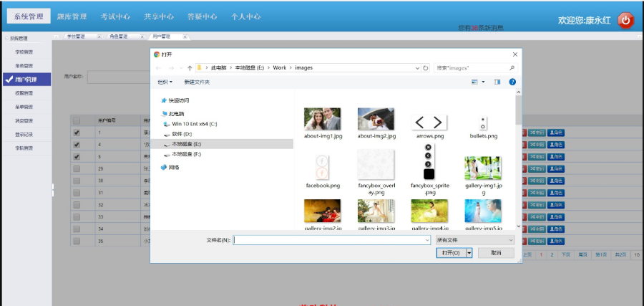Click the change view icon in the dialog
The height and width of the screenshot is (306, 644).
tap(475, 82)
